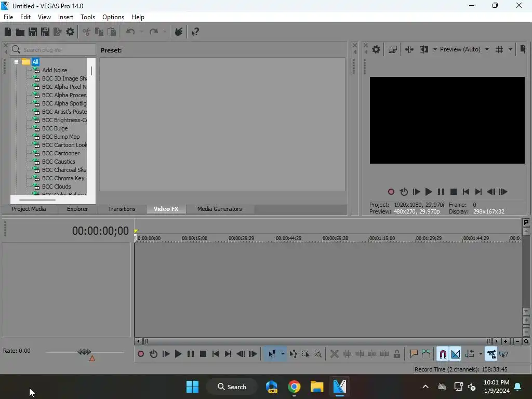The image size is (532, 399).
Task: Open a project using the folder icon
Action: [x=20, y=32]
